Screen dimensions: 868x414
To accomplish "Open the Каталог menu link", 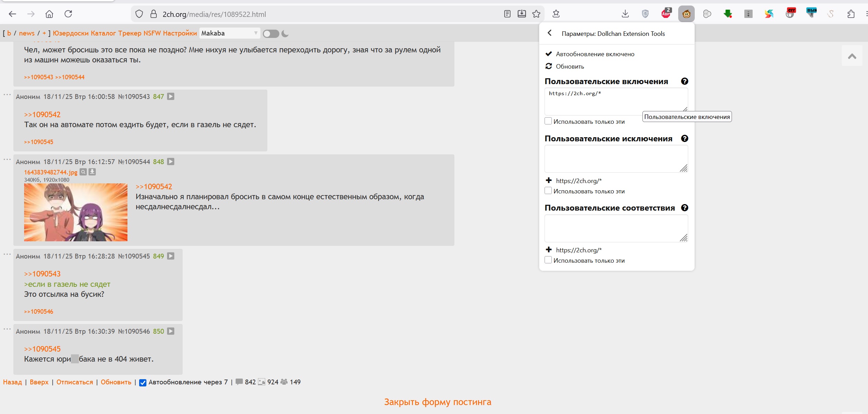I will click(103, 33).
